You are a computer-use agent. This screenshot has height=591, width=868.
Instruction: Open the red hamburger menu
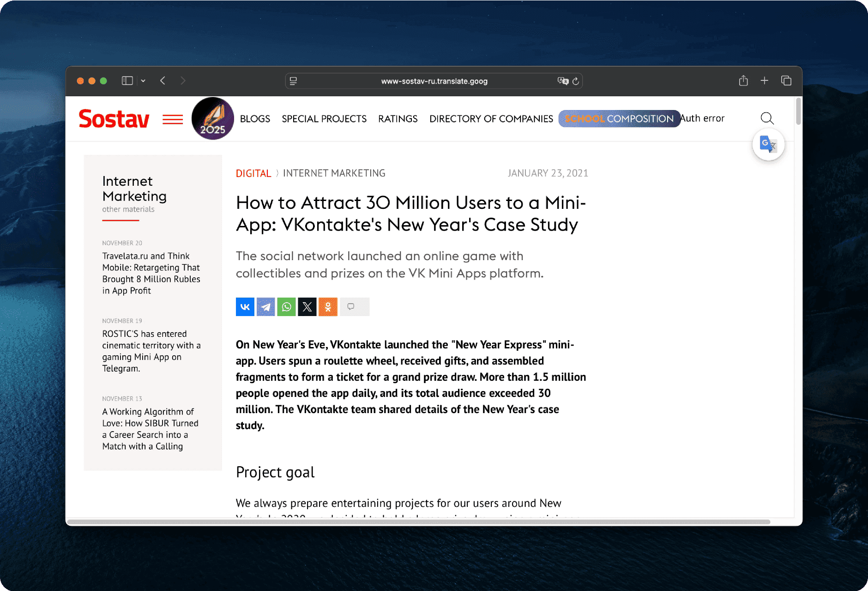pos(173,120)
